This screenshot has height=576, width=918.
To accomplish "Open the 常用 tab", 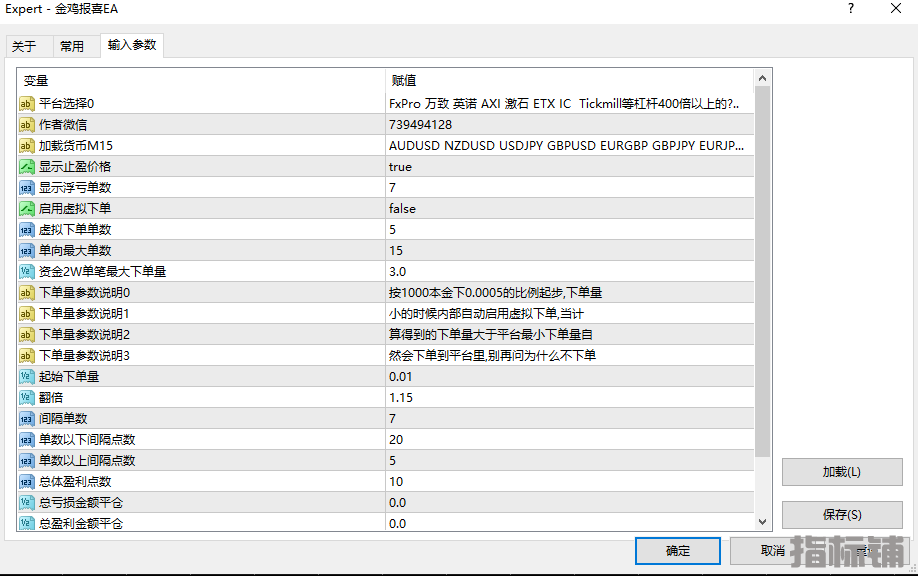I will coord(72,46).
